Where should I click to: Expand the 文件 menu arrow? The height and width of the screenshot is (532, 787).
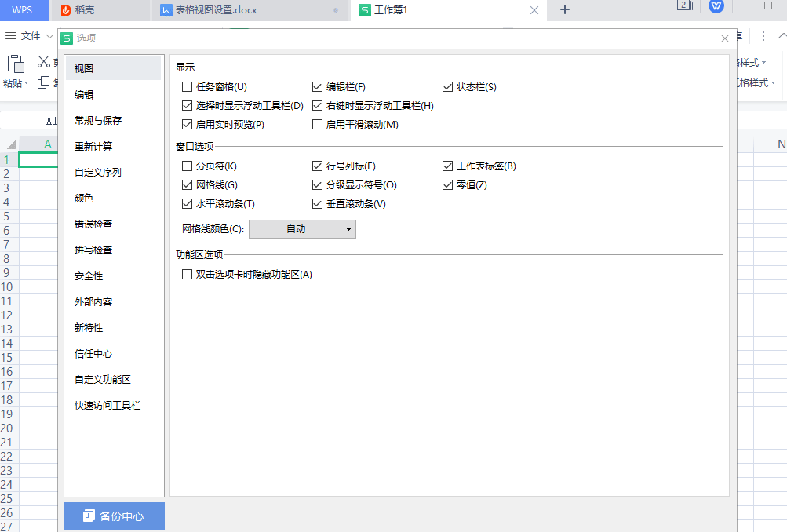pyautogui.click(x=49, y=36)
